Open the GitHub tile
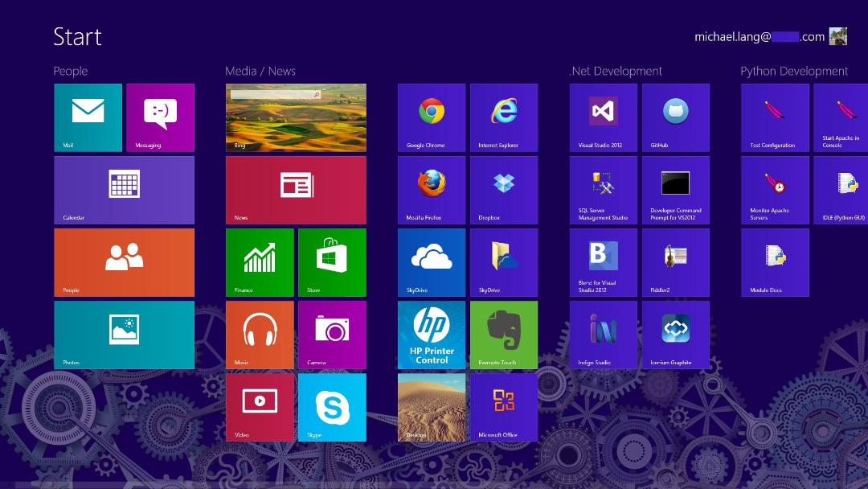This screenshot has height=489, width=868. click(676, 117)
